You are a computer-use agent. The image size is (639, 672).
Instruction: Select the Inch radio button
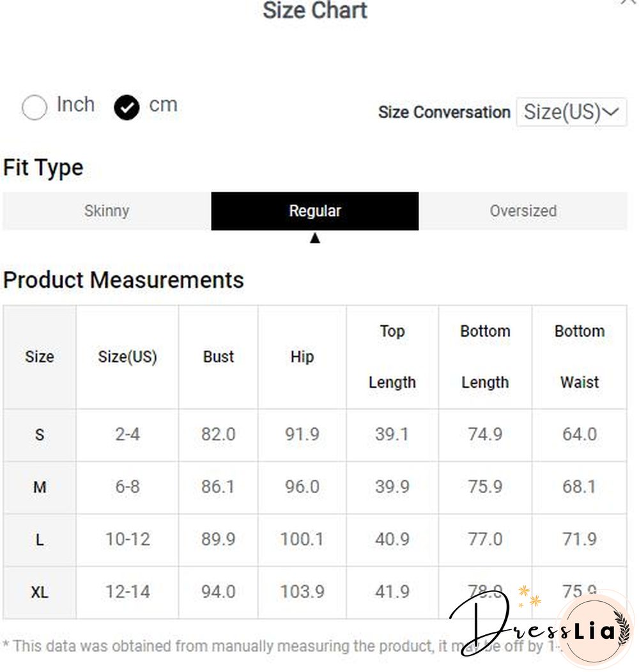[x=35, y=107]
